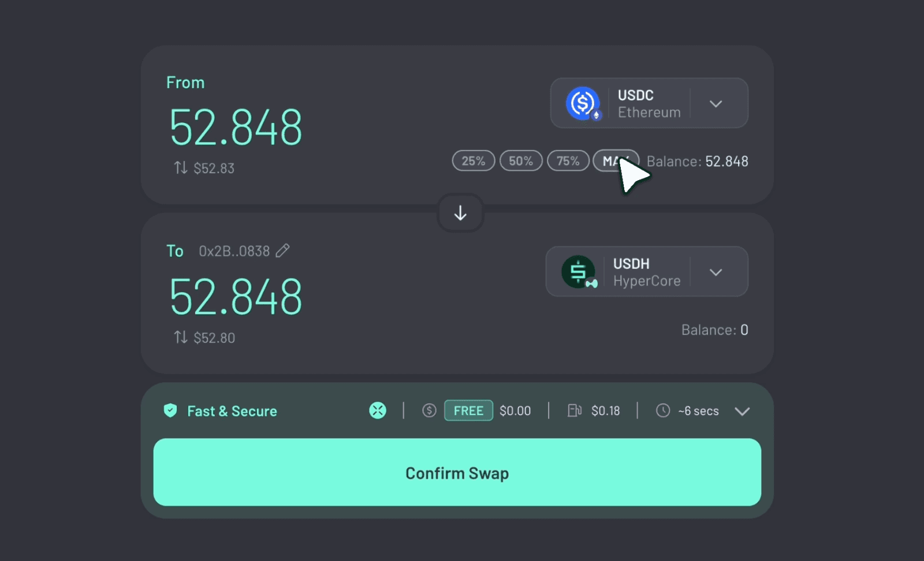
Task: Open the USDH HyperCore token dropdown
Action: point(716,272)
